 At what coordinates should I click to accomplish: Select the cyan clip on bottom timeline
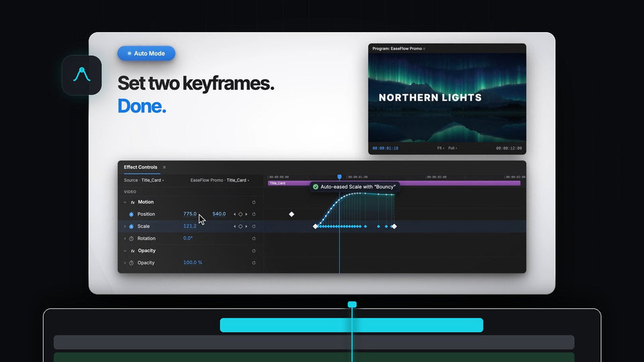click(x=352, y=325)
